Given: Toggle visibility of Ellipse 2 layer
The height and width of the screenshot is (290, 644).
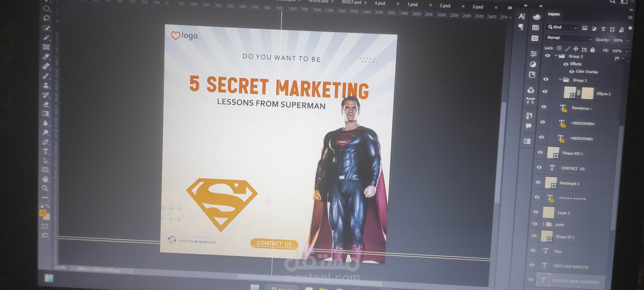Looking at the screenshot, I should (x=545, y=92).
